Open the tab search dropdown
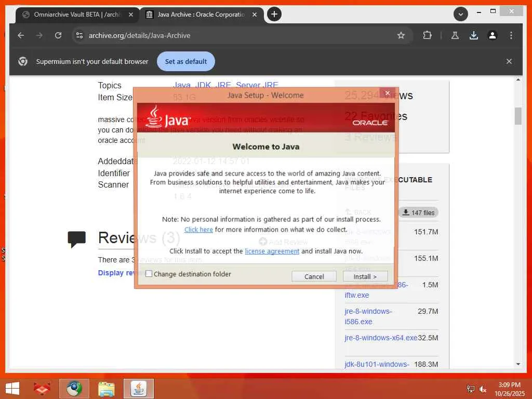 click(x=460, y=14)
